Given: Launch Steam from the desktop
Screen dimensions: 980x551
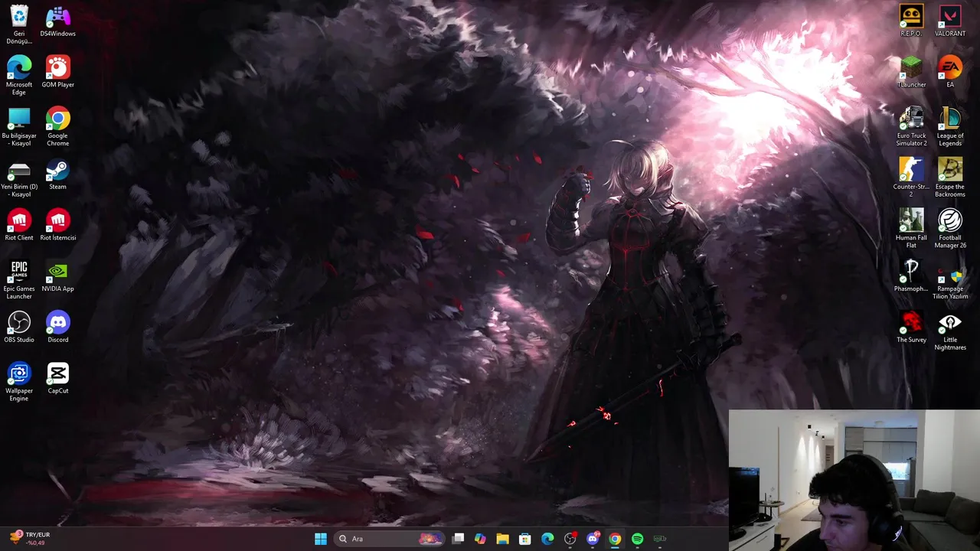Looking at the screenshot, I should click(x=57, y=174).
